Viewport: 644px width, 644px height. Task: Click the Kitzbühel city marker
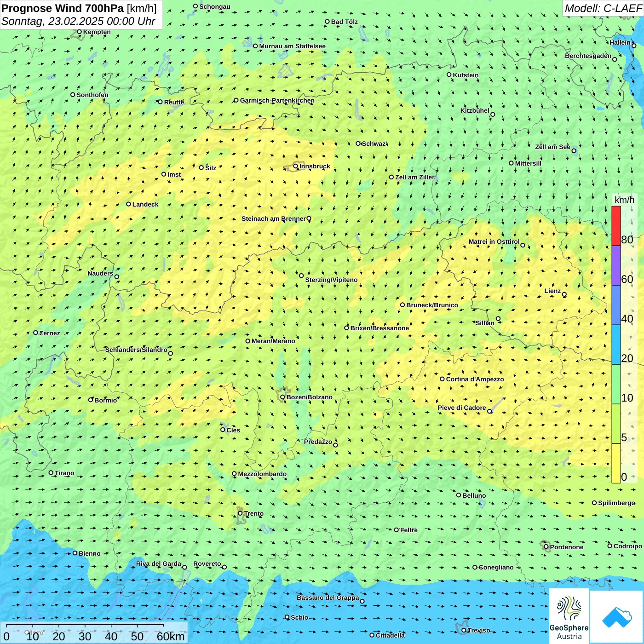coord(493,115)
